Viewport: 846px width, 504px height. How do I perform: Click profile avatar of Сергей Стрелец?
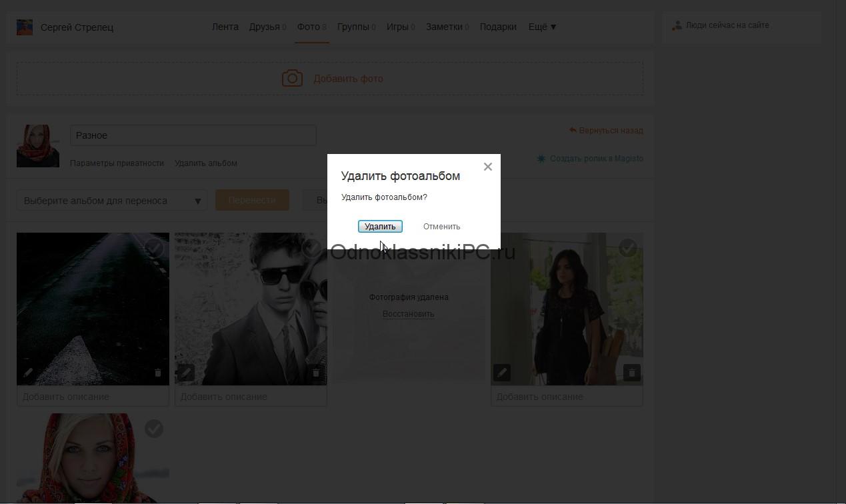(x=25, y=27)
